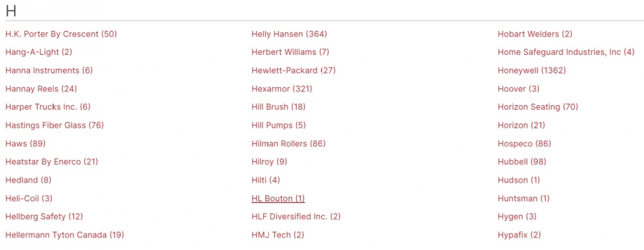The height and width of the screenshot is (250, 644).
Task: Click the Hewlett-Packard link
Action: pyautogui.click(x=294, y=71)
